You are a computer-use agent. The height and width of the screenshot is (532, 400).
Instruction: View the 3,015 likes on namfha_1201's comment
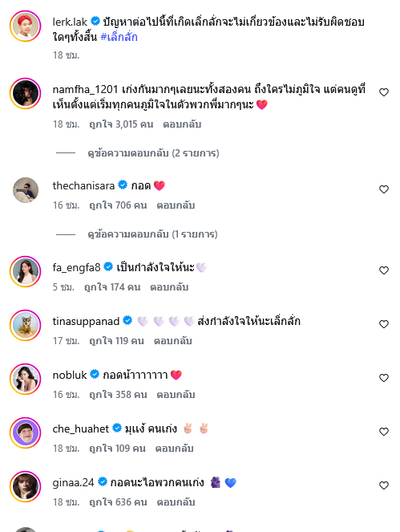tap(121, 124)
